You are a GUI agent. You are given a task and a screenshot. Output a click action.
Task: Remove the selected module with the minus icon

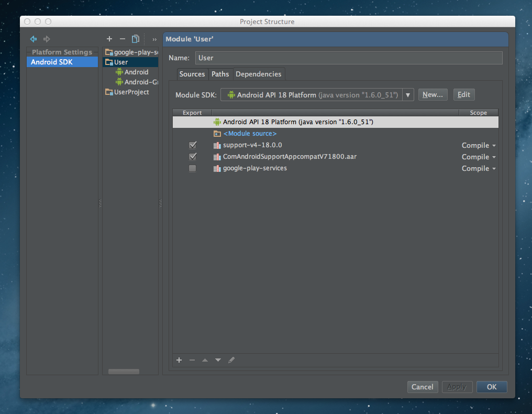click(x=123, y=39)
